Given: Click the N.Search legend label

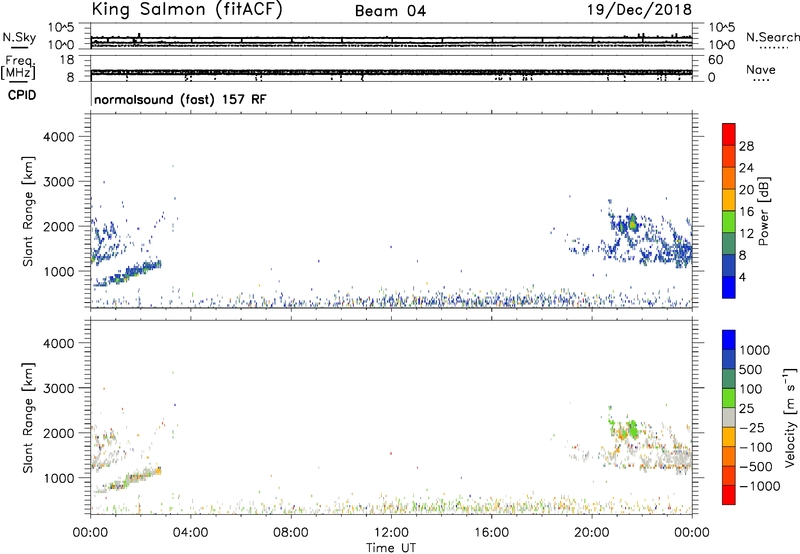Looking at the screenshot, I should pos(772,37).
